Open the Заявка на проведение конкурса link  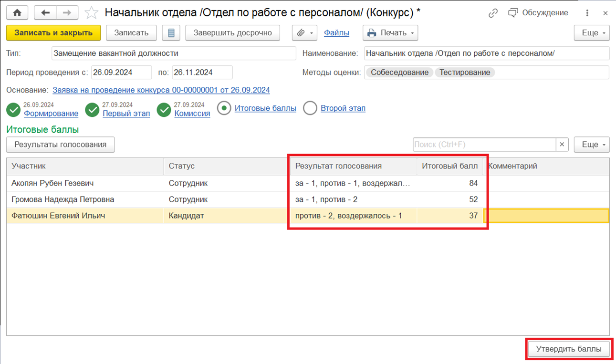161,90
